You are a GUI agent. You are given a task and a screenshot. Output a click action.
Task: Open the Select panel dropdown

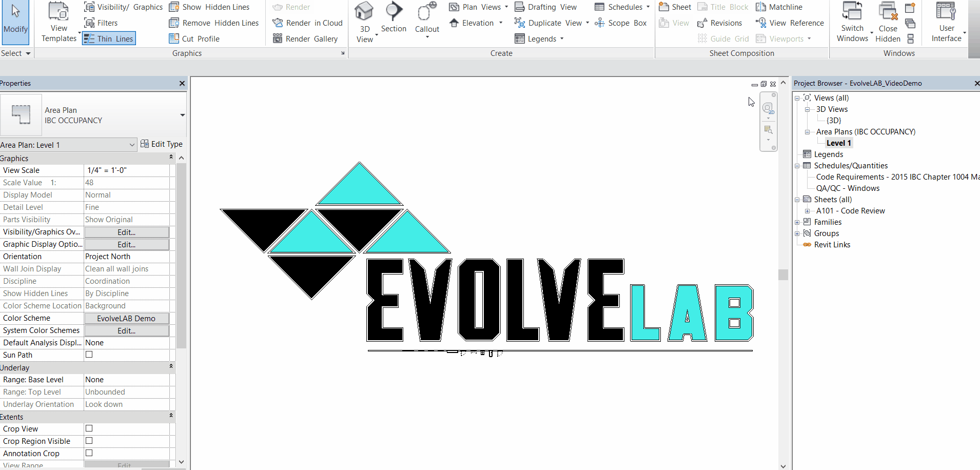coord(16,53)
